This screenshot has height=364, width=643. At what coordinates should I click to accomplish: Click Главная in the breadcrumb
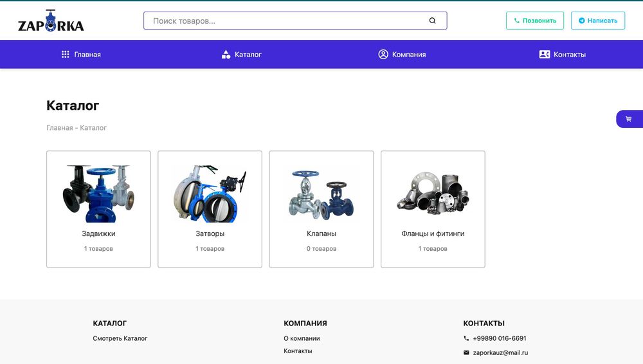coord(59,127)
